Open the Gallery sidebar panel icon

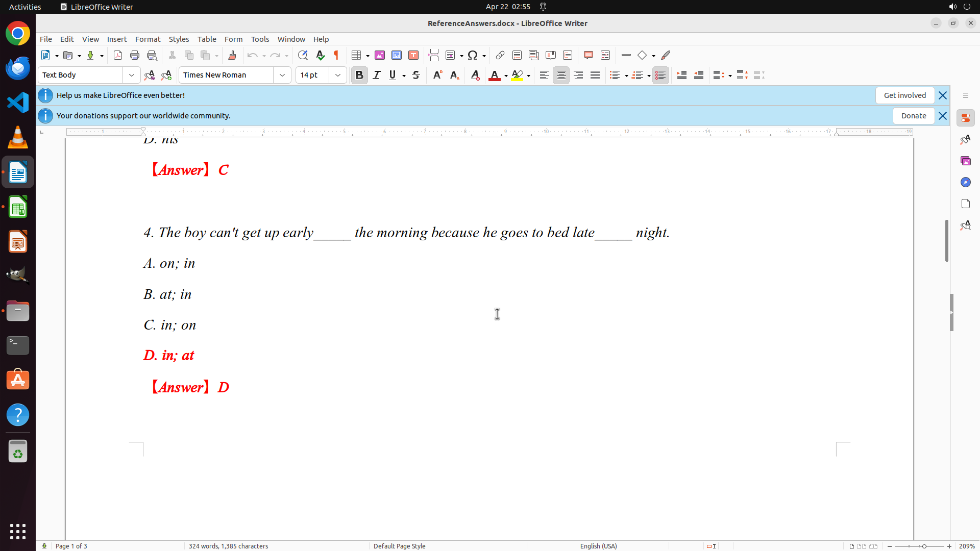pos(965,161)
